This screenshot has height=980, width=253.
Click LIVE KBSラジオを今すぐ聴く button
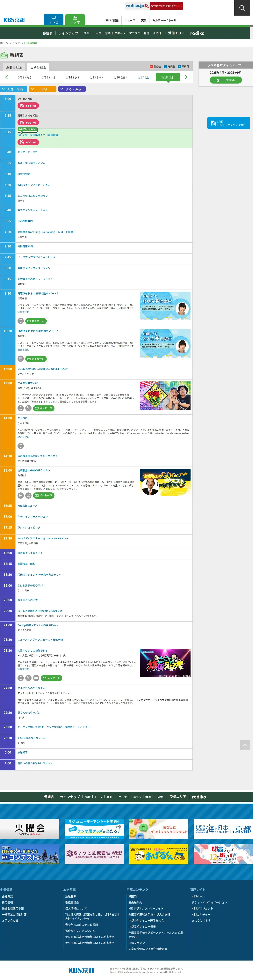point(228,123)
